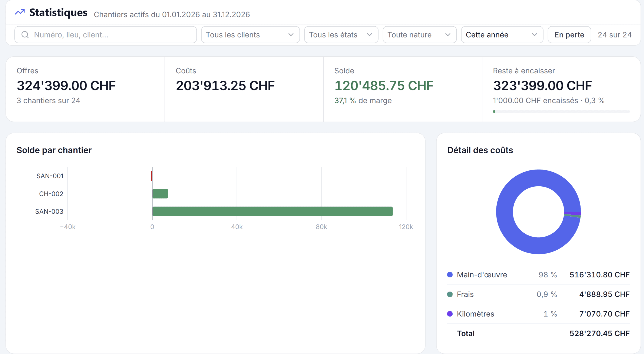The height and width of the screenshot is (354, 644).
Task: Click the Coûts summary card
Action: pyautogui.click(x=244, y=89)
